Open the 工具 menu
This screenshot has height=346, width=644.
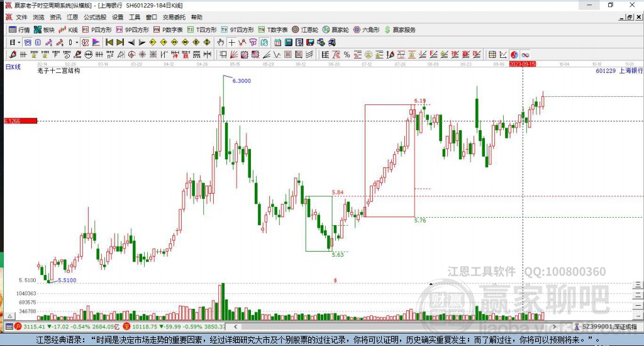pyautogui.click(x=135, y=17)
